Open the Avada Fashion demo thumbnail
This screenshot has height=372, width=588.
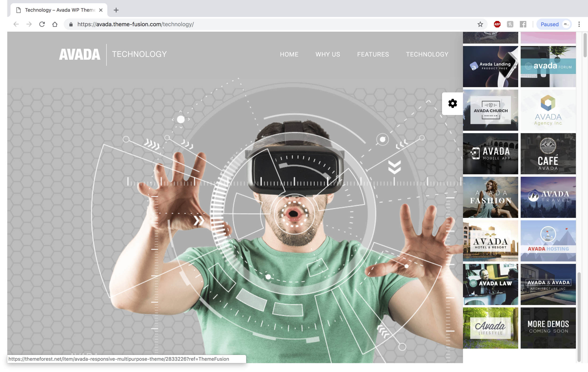490,197
